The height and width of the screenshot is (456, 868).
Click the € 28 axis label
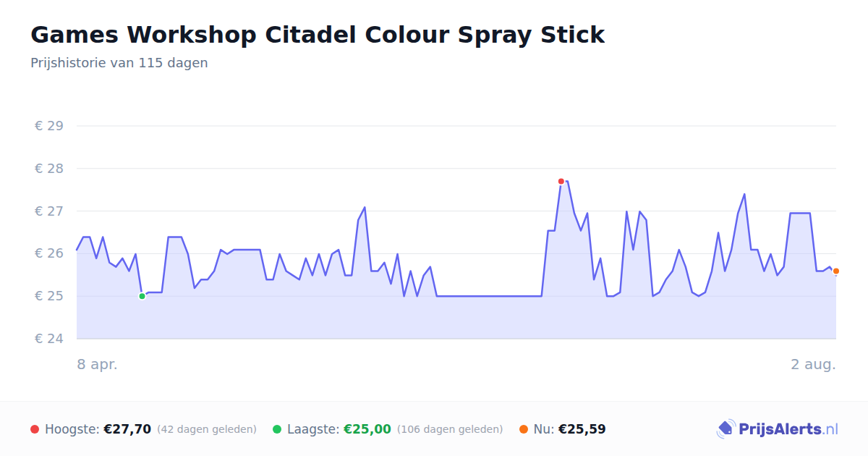pyautogui.click(x=49, y=169)
